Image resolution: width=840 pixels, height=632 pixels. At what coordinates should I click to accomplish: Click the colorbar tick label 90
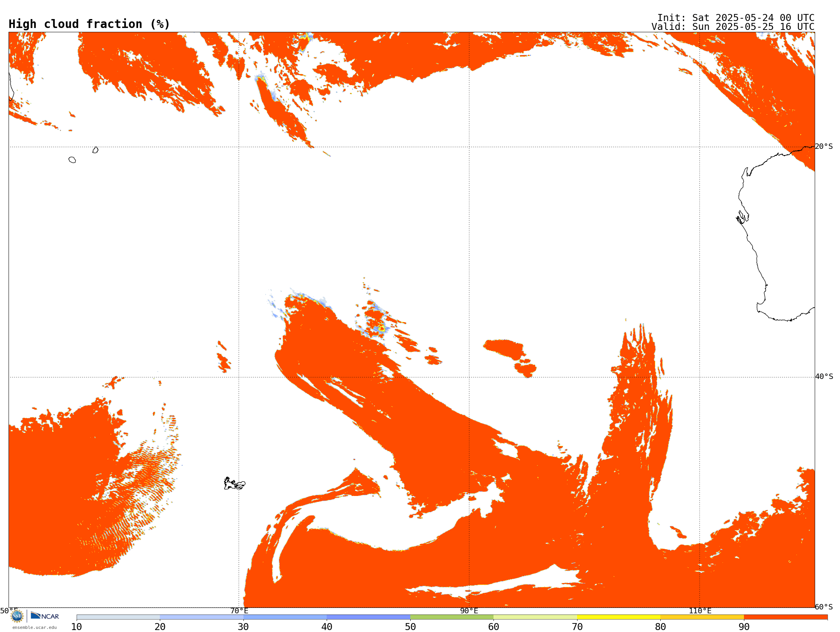coord(744,627)
